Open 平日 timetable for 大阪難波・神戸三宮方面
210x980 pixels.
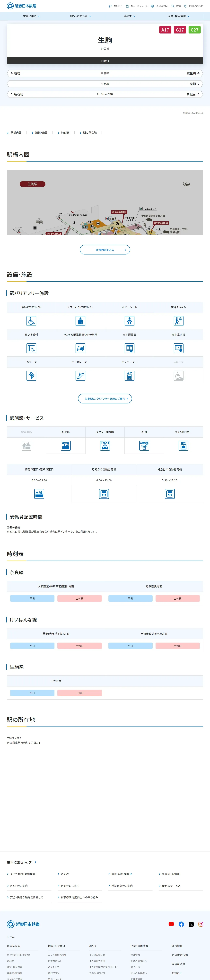pos(32,598)
